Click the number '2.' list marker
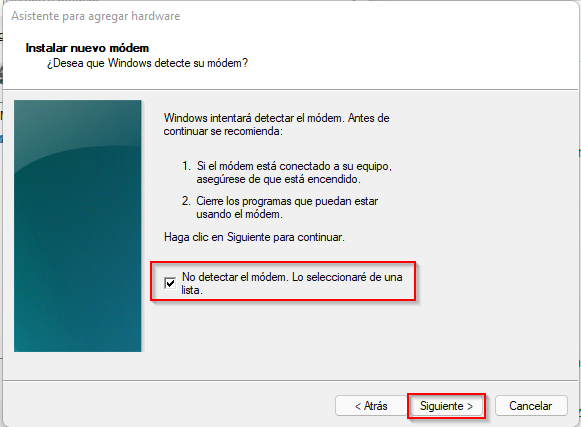The height and width of the screenshot is (427, 581). pos(186,201)
